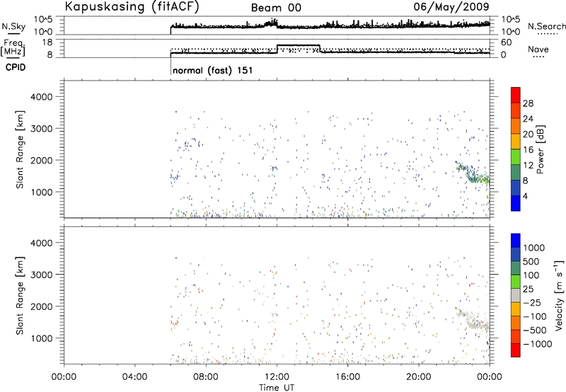Click the "04:00" time axis label

[135, 377]
